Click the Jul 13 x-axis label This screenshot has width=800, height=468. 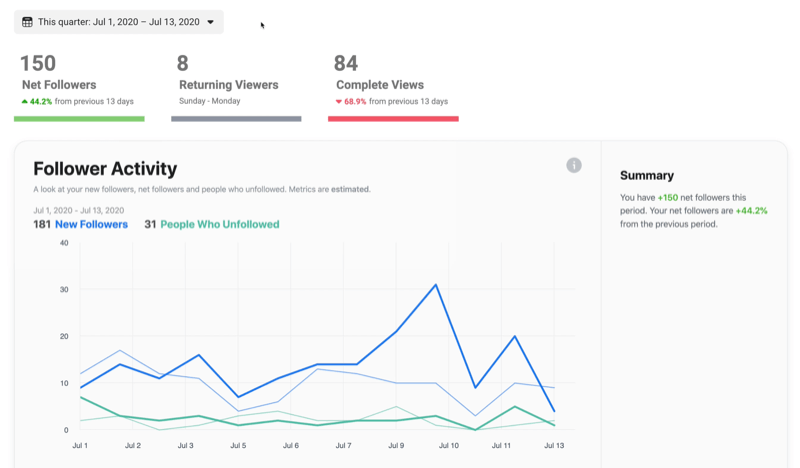[x=554, y=446]
